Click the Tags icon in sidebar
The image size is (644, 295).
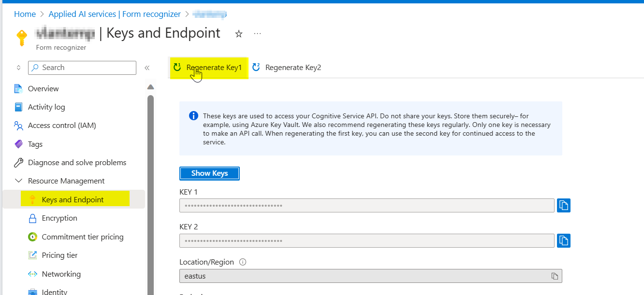pos(18,144)
